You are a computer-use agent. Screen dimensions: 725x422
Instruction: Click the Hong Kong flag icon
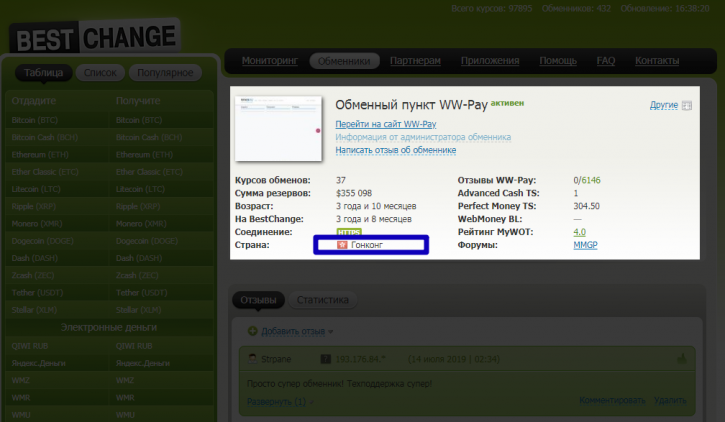click(x=342, y=245)
